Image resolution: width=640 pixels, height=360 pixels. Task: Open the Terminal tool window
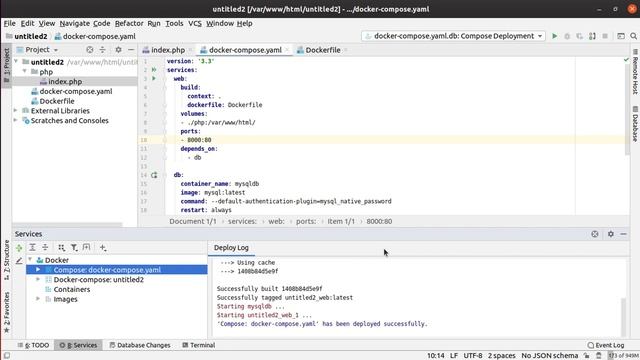pos(199,345)
